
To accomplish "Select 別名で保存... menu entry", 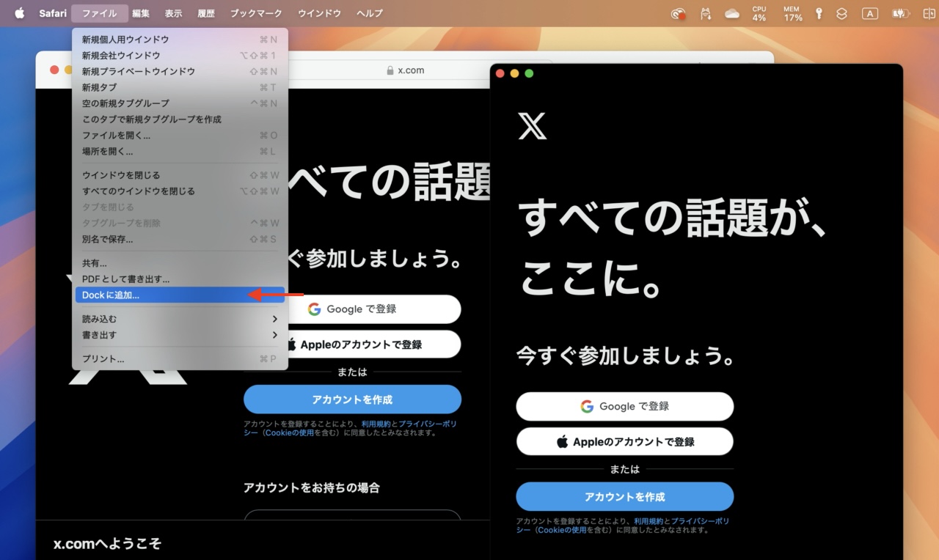I will click(180, 239).
